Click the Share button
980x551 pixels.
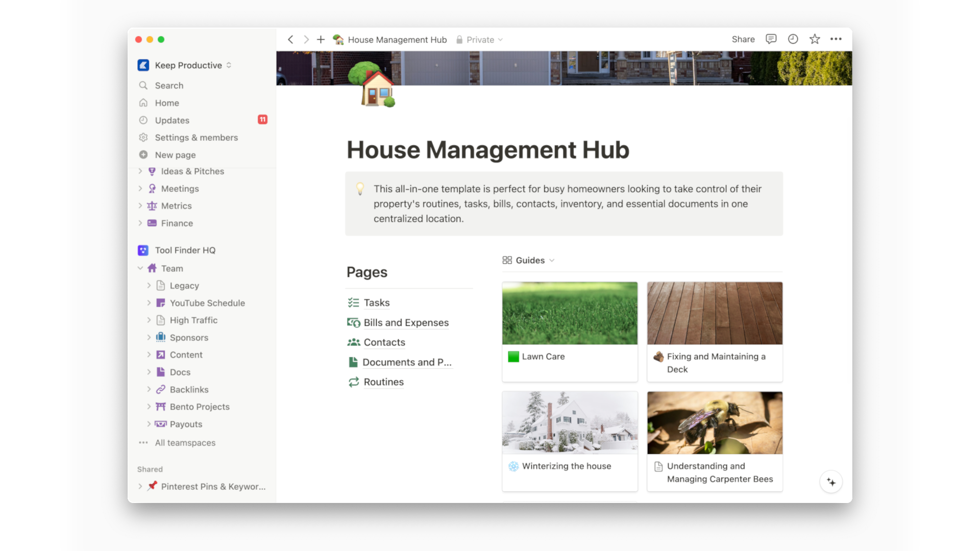coord(743,39)
